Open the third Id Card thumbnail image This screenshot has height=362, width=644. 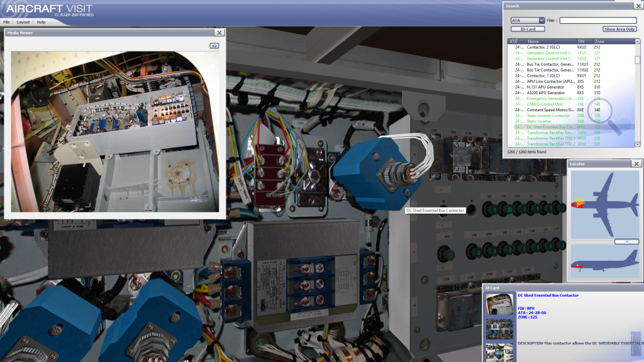pos(499,352)
